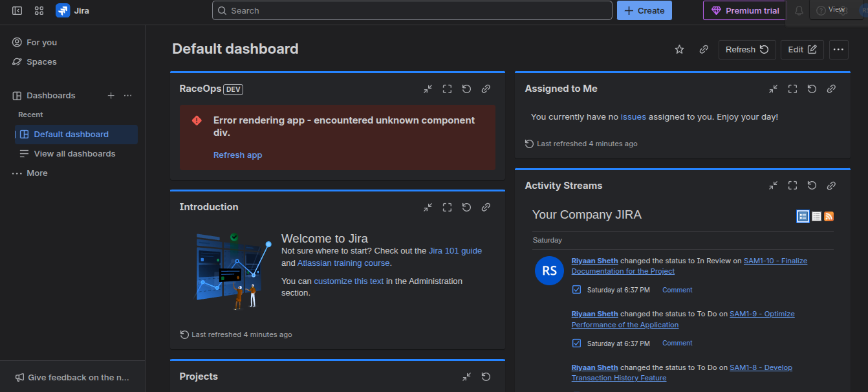The image size is (868, 392).
Task: Copy link to Assigned to Me gadget
Action: click(x=831, y=89)
